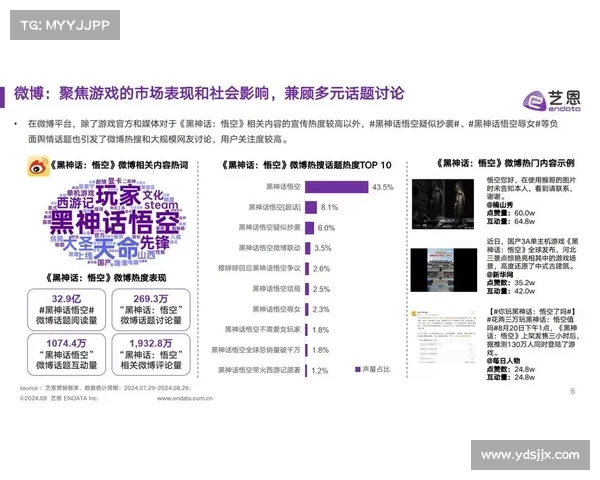Click the word 文化 in the word cloud
The image size is (600, 480).
(153, 194)
